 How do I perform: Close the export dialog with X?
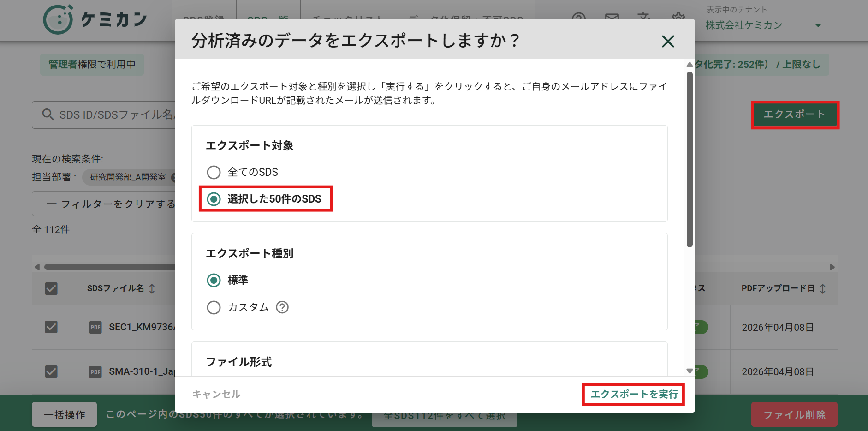tap(668, 42)
